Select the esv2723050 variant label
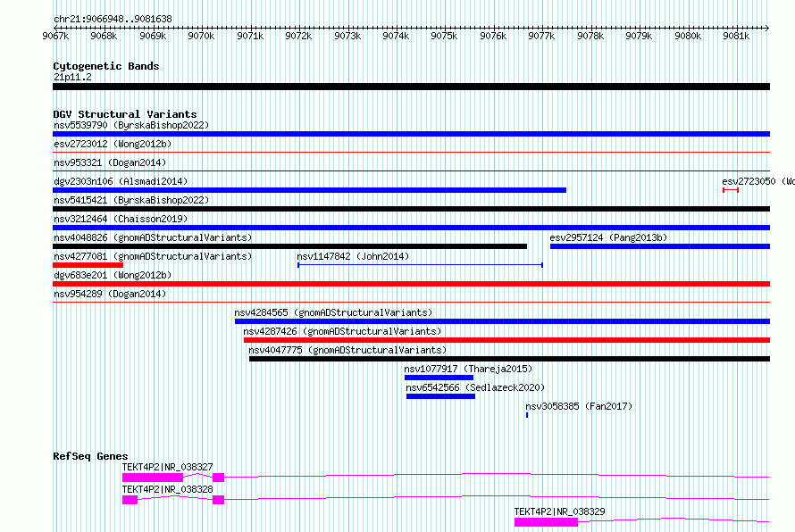The image size is (795, 532). point(758,181)
